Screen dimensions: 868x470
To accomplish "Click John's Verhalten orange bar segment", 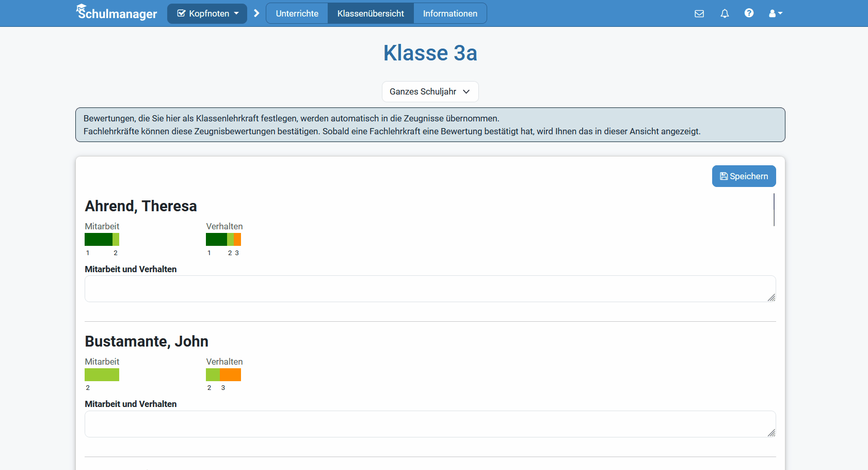I will 230,374.
